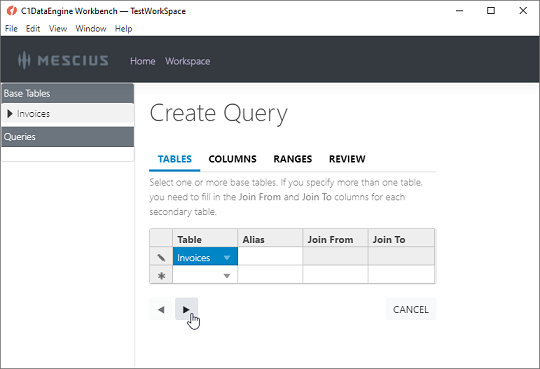Click the Queries panel header
The width and height of the screenshot is (540, 369).
pyautogui.click(x=68, y=137)
